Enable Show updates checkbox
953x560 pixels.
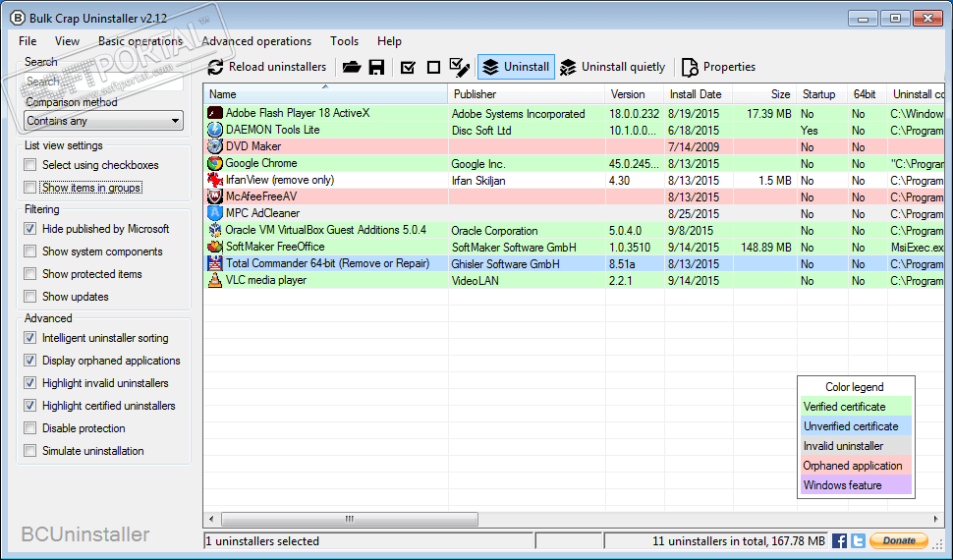[x=29, y=296]
